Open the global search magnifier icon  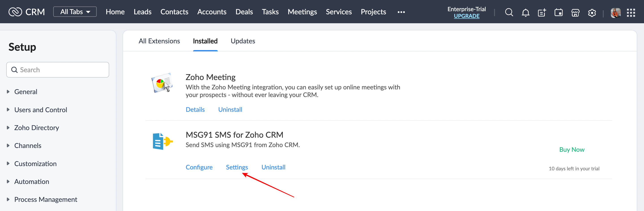(509, 12)
